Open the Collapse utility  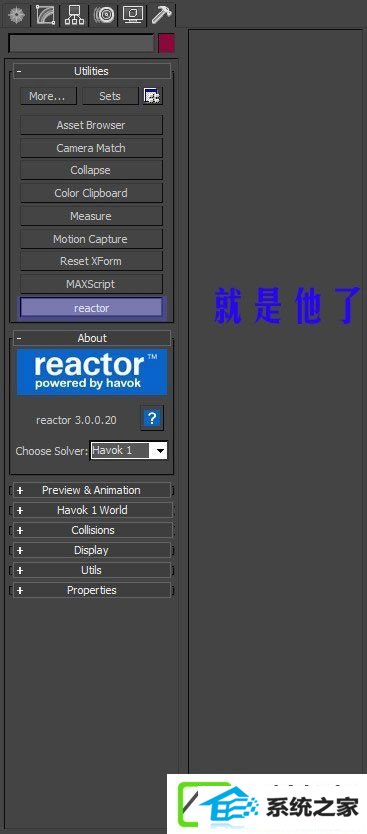[x=91, y=170]
